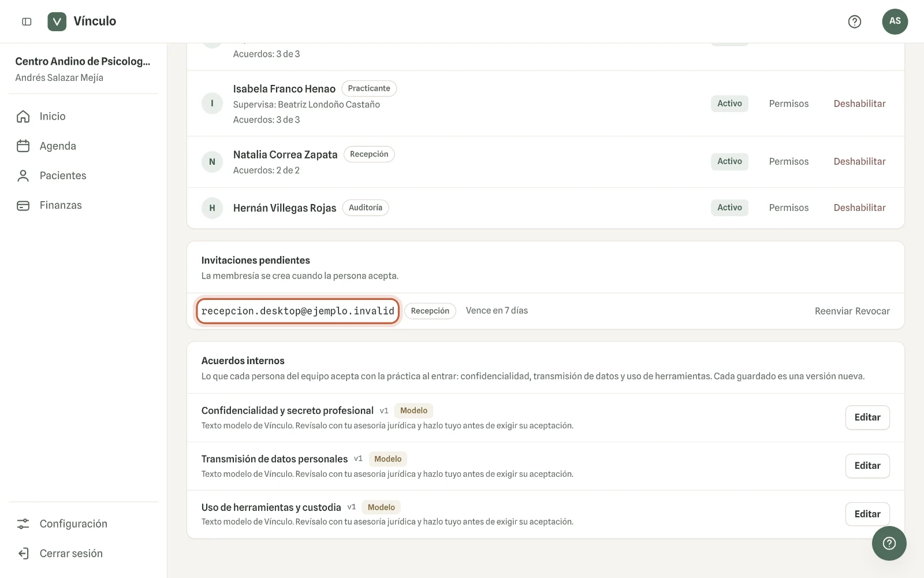Image resolution: width=924 pixels, height=578 pixels.
Task: Deshabilitar Isabela Franco Henao
Action: tap(859, 103)
